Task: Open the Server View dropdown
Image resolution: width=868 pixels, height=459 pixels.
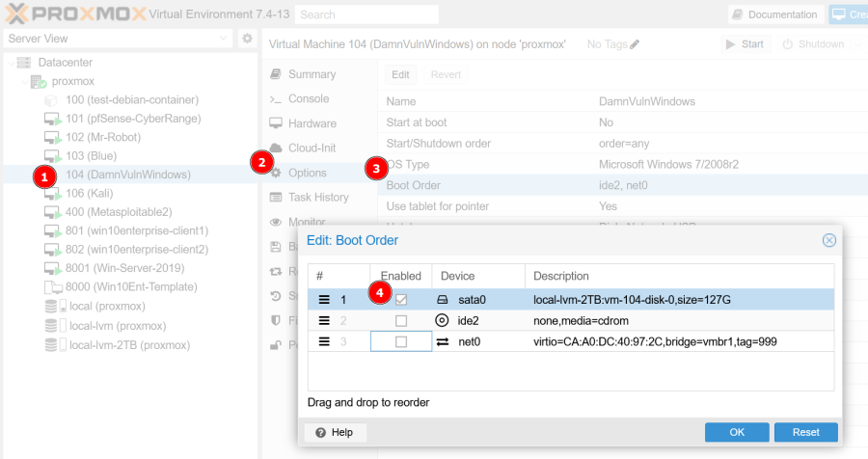Action: (223, 39)
